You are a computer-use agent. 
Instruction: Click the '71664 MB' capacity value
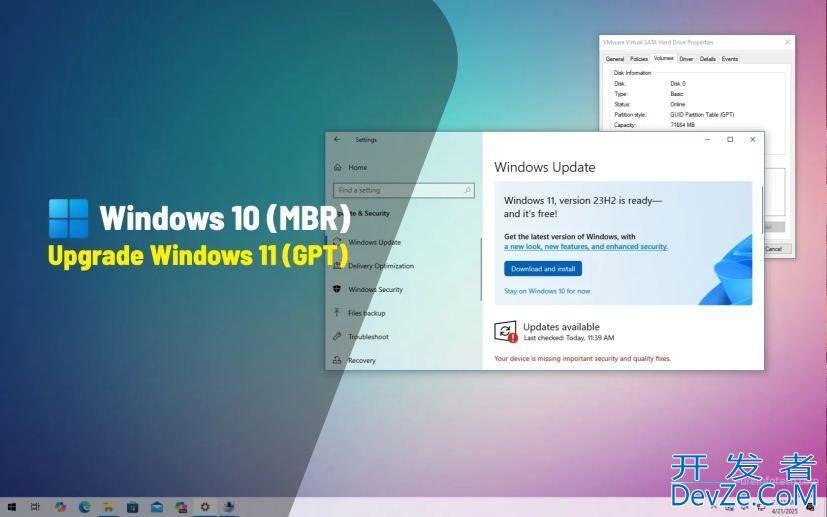click(682, 125)
